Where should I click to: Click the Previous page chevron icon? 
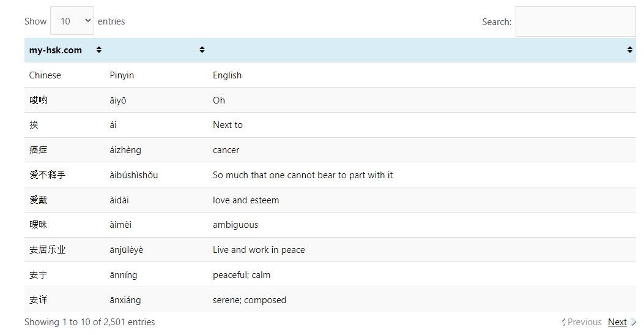(563, 322)
